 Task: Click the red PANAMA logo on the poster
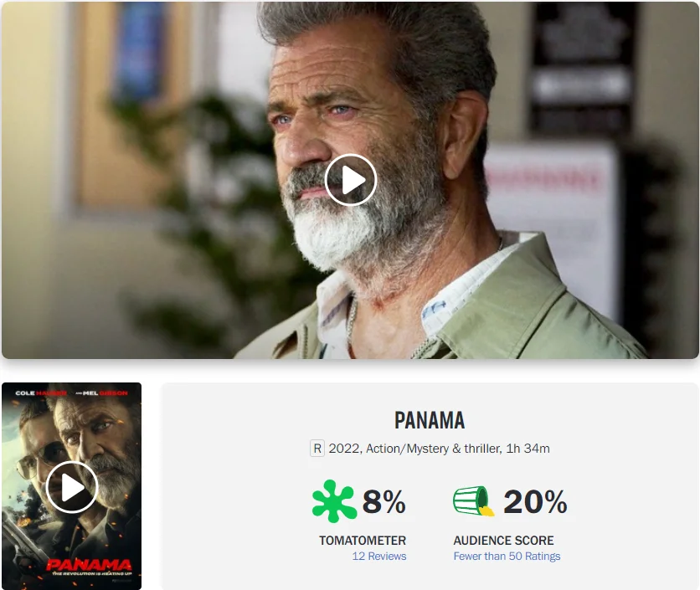pos(89,565)
